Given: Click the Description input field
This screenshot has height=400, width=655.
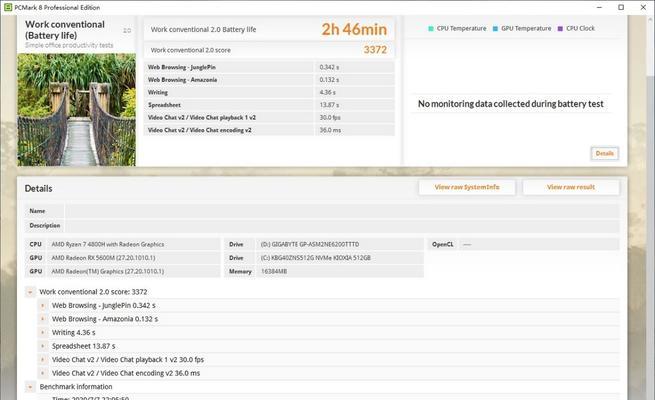Looking at the screenshot, I should [342, 225].
